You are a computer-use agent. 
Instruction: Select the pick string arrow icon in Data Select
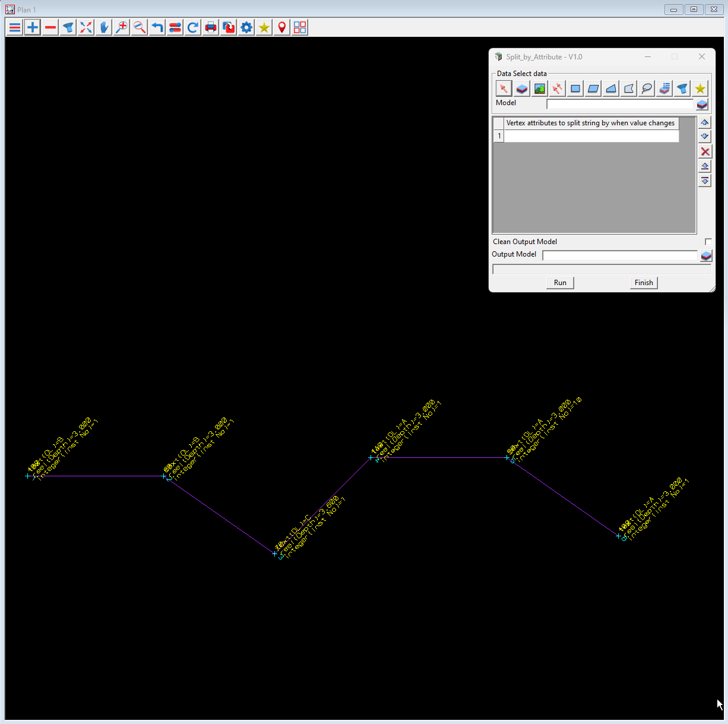point(504,88)
